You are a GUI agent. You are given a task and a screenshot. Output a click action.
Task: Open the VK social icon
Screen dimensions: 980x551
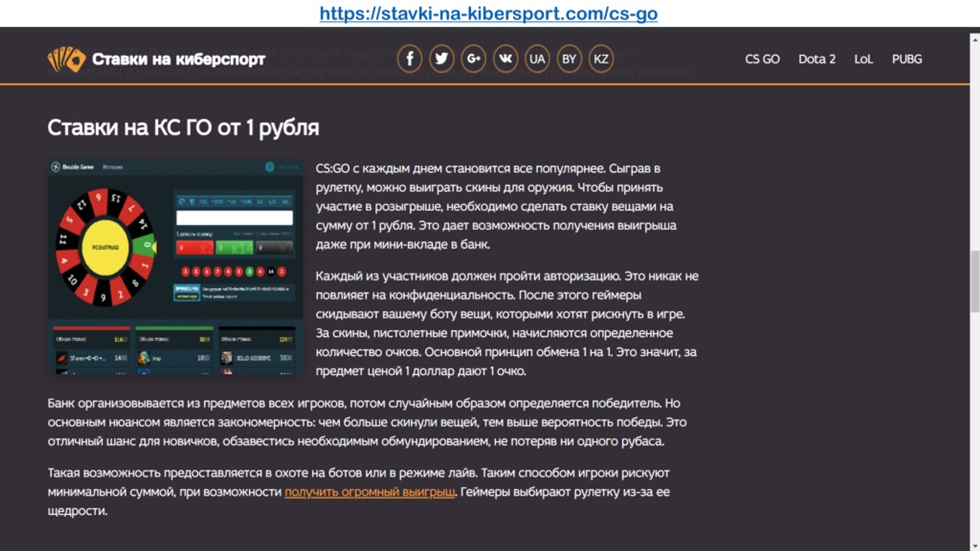[x=505, y=59]
